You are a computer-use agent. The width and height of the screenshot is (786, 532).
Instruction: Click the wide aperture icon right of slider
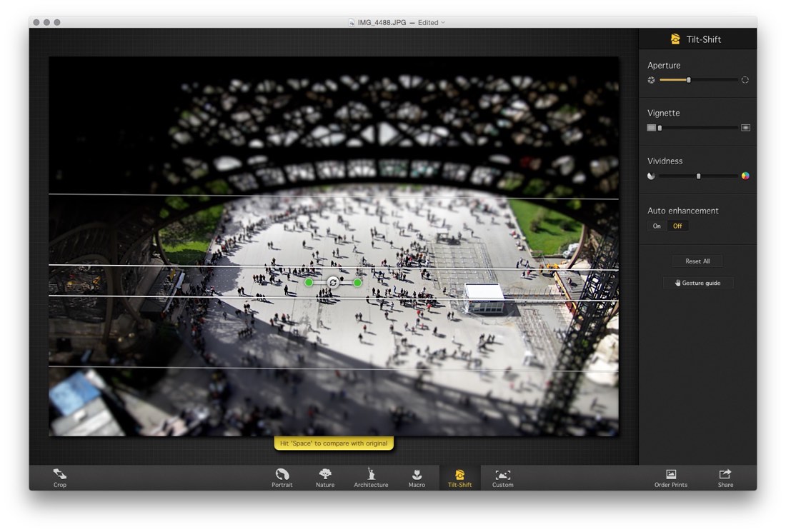745,80
